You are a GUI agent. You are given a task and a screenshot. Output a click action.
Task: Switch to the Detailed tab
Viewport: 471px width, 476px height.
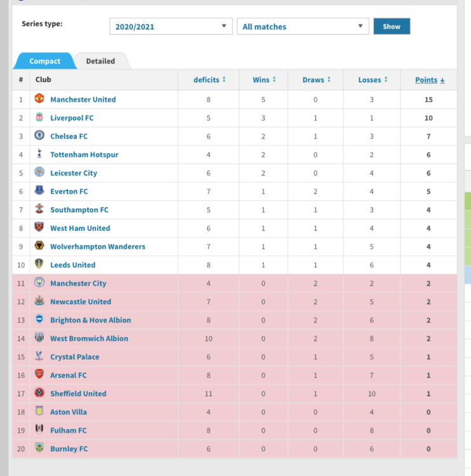click(x=100, y=61)
